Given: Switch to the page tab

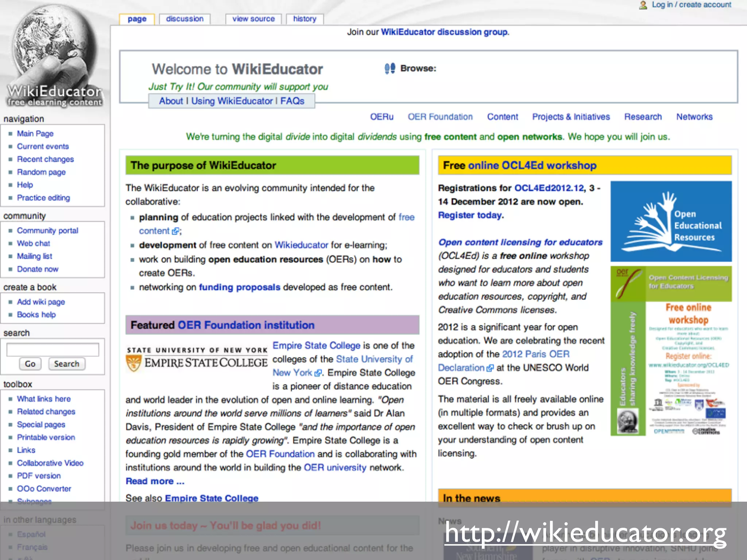Looking at the screenshot, I should point(137,19).
